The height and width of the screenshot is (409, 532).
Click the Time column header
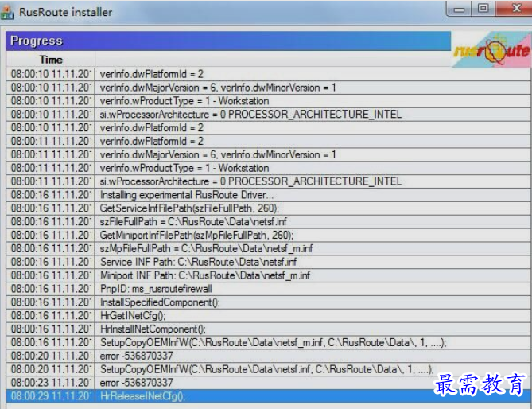51,60
